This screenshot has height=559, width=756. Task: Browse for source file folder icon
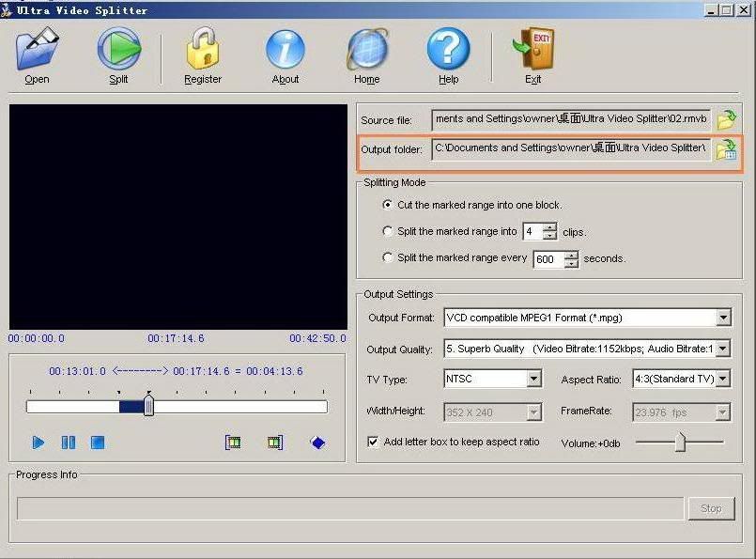726,119
